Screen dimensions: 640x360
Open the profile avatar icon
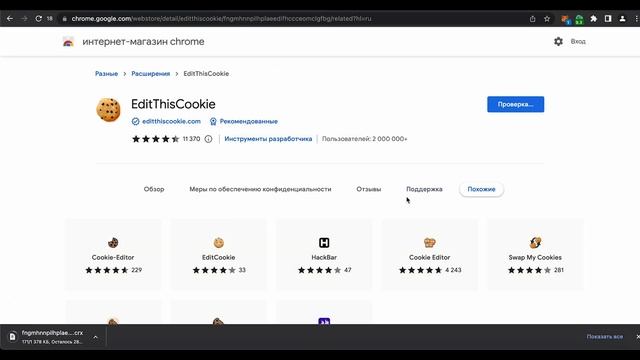pos(622,19)
